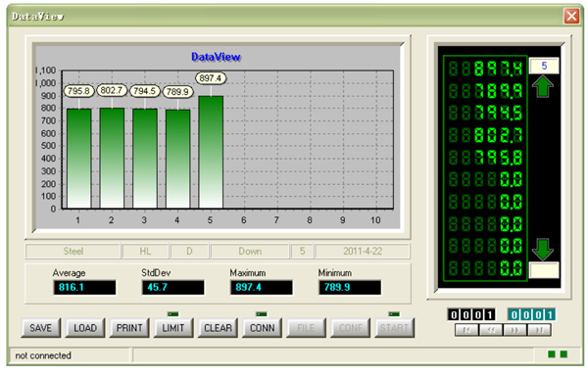Jump to the last record navigation button
This screenshot has height=374, width=588.
click(538, 330)
